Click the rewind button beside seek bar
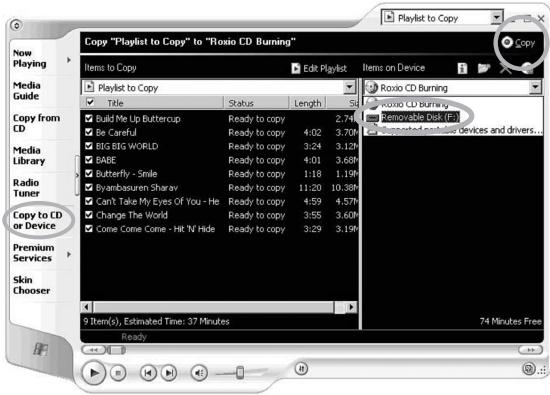The width and height of the screenshot is (550, 395). (93, 350)
